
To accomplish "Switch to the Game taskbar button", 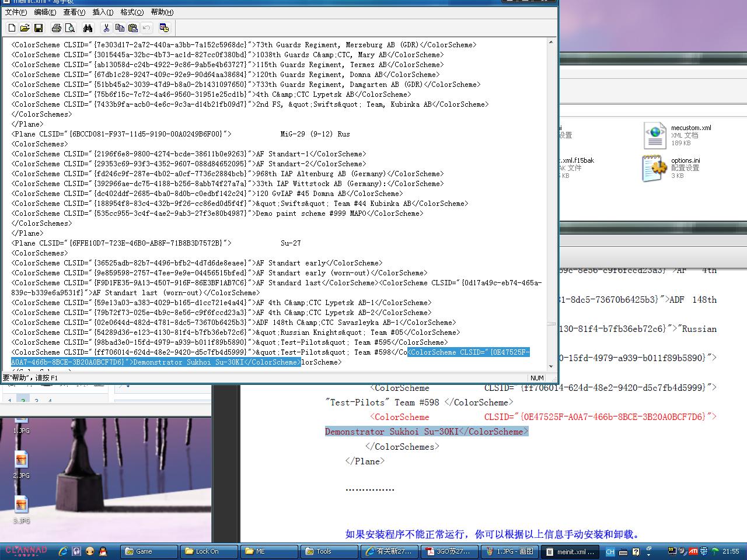I will coord(149,551).
